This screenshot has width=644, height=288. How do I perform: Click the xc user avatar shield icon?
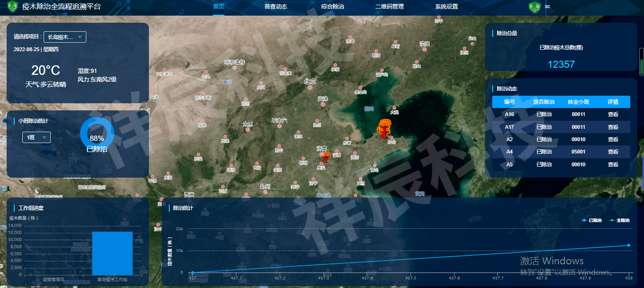point(534,7)
